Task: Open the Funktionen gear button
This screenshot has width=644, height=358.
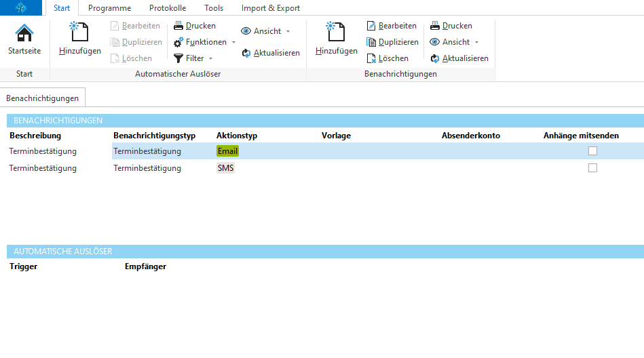Action: [x=200, y=42]
